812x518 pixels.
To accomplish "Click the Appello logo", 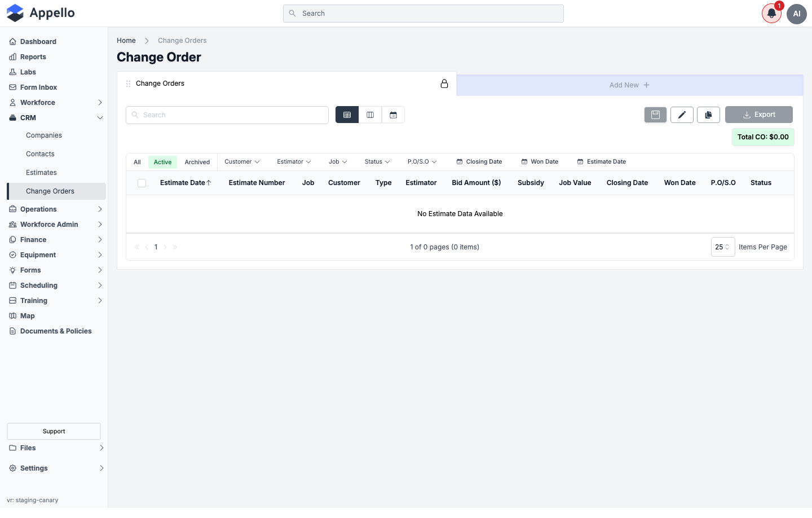I will tap(41, 13).
